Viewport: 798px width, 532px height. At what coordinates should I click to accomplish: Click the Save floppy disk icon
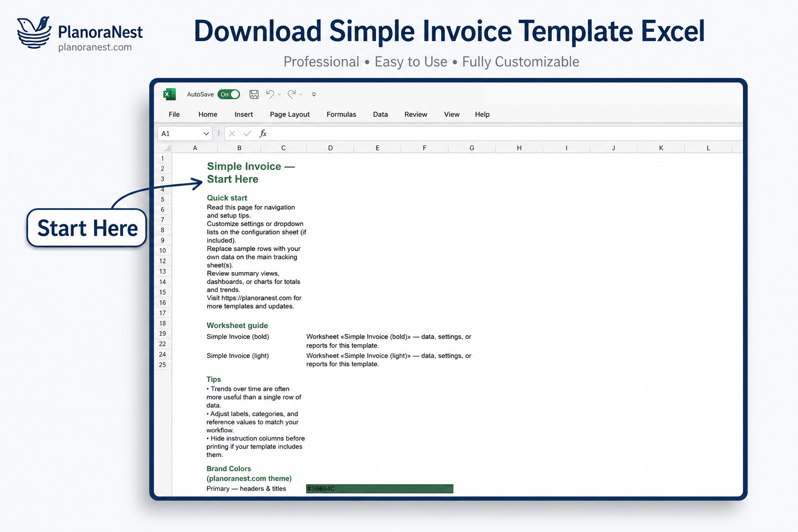254,94
